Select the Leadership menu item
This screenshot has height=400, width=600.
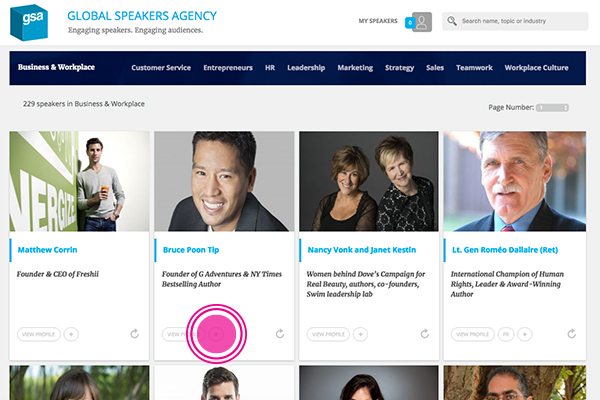pyautogui.click(x=306, y=68)
